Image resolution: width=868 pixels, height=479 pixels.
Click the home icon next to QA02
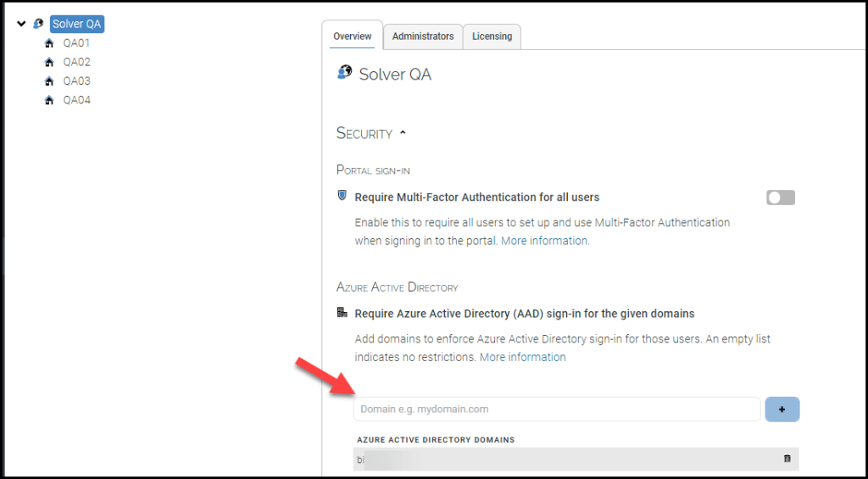48,63
